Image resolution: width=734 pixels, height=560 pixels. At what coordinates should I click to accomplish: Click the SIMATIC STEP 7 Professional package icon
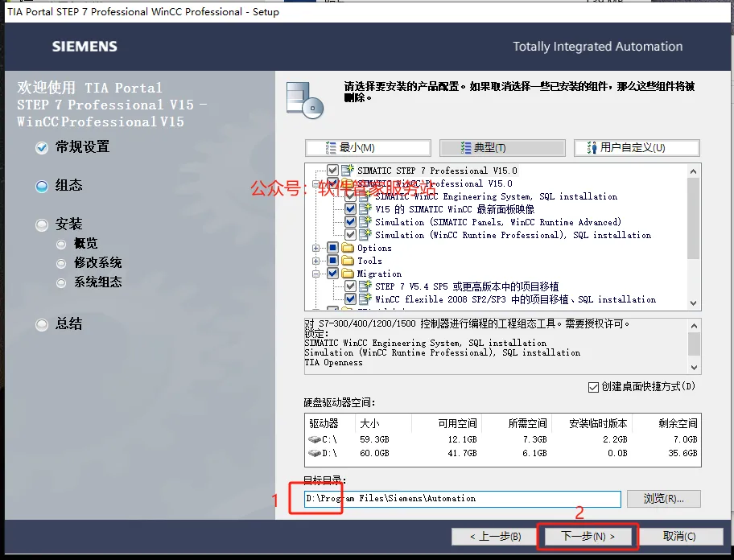(x=348, y=170)
